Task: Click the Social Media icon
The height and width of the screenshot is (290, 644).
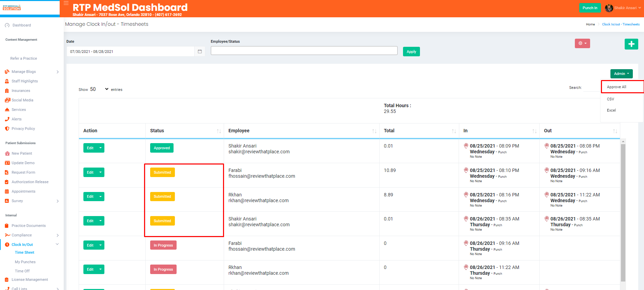Action: coord(7,100)
